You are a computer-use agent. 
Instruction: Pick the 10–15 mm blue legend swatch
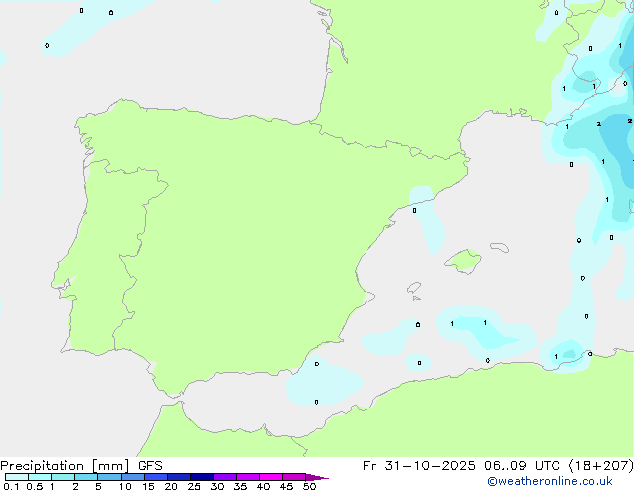click(x=133, y=477)
